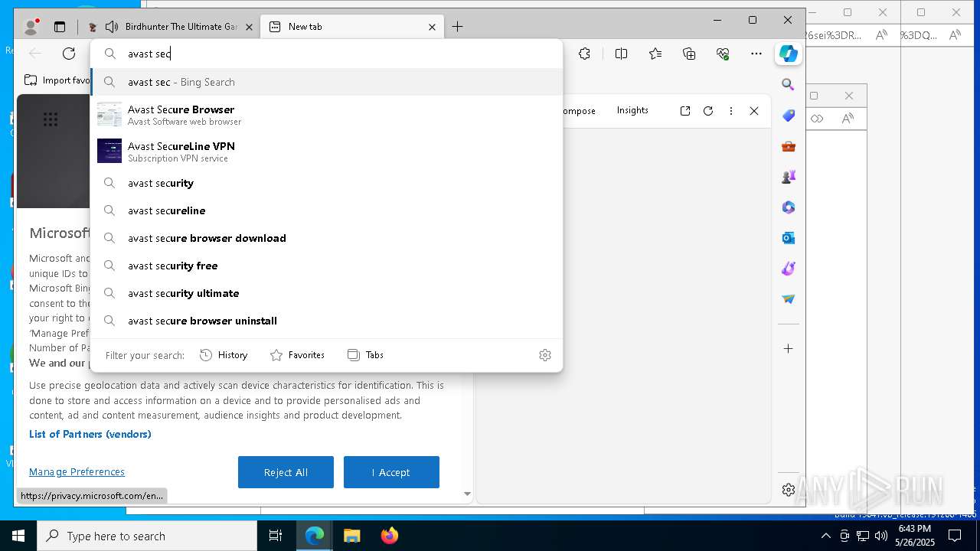Open the Collections toolbar icon

pyautogui.click(x=689, y=54)
